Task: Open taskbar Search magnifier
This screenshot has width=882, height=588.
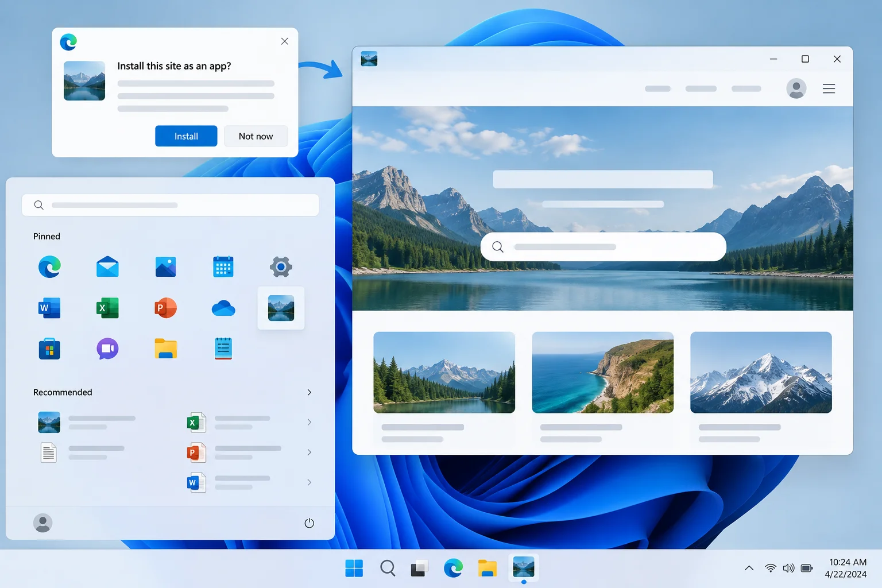Action: (388, 568)
